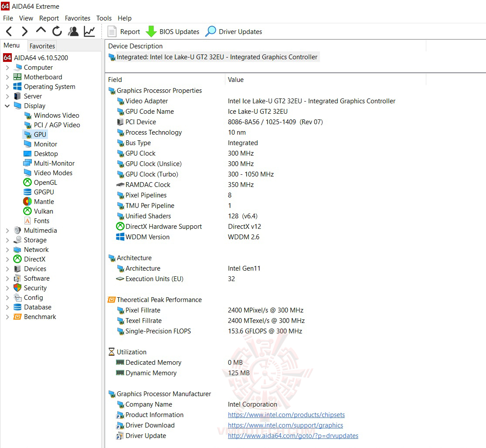Open the View menu
The width and height of the screenshot is (486, 448).
coord(26,18)
